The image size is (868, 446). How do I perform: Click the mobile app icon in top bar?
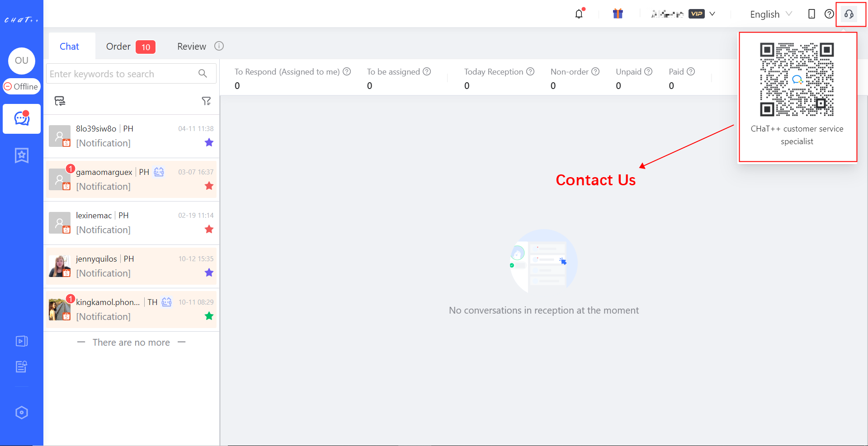click(x=811, y=14)
